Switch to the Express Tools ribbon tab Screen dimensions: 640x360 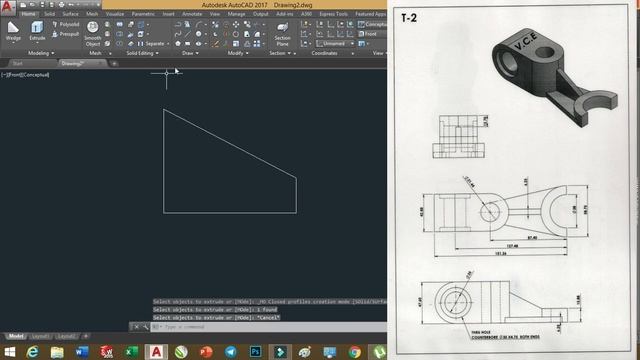333,14
